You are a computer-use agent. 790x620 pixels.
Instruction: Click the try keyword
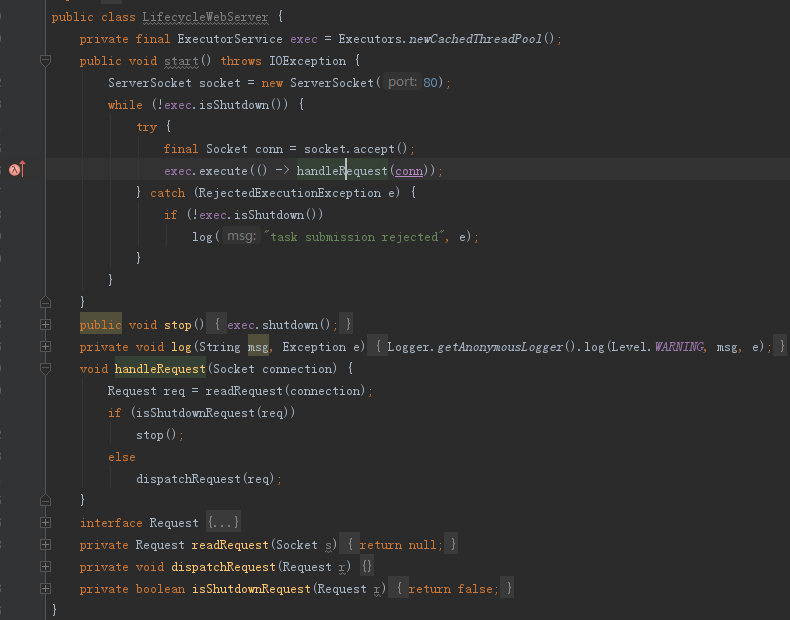coord(147,127)
